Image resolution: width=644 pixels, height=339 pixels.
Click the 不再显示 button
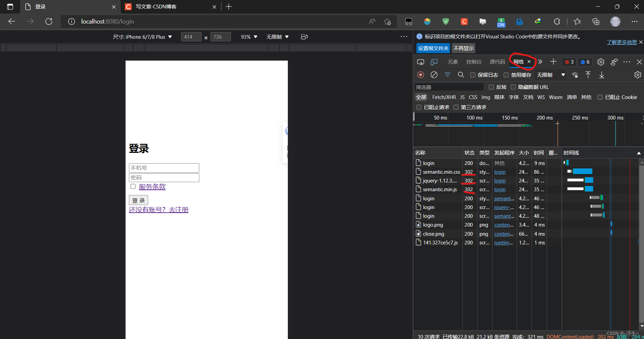(x=464, y=48)
